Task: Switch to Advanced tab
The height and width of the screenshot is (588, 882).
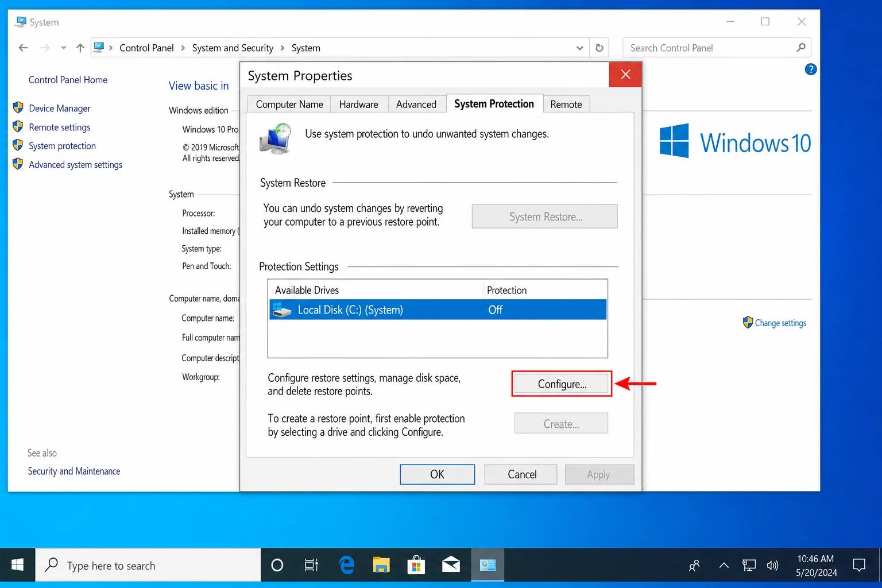Action: (x=416, y=105)
